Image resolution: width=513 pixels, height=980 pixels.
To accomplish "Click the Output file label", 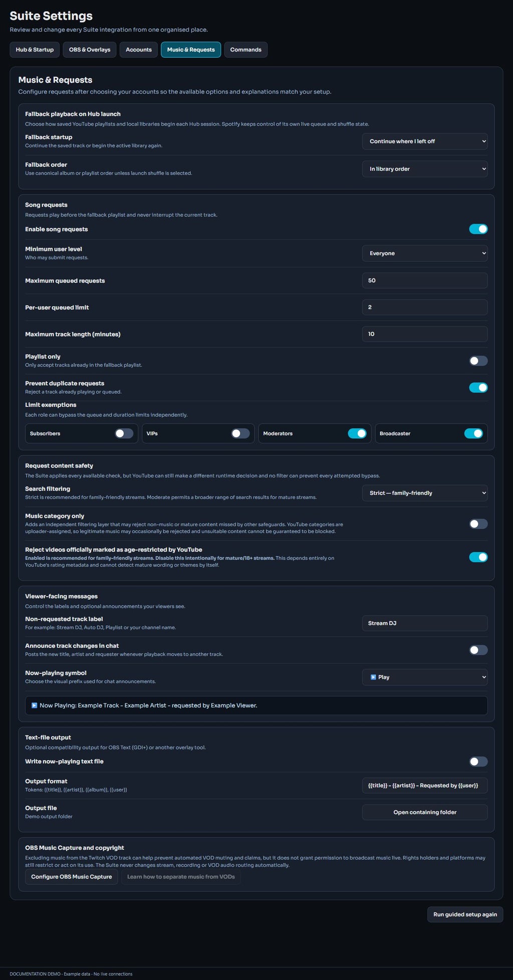I will 41,808.
